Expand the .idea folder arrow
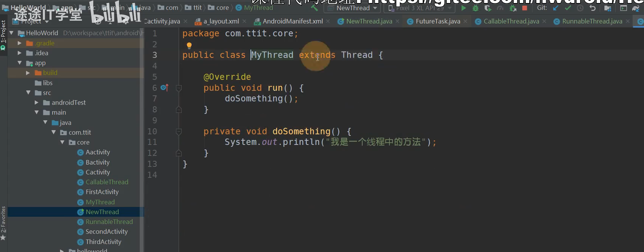 (x=19, y=53)
